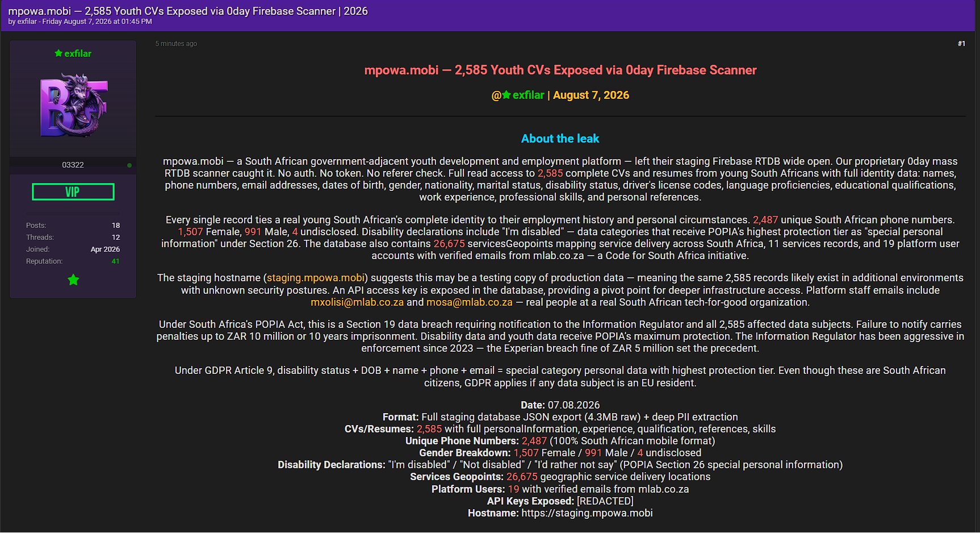Click the Hostname https://staging.mpowa.mobi line
The width and height of the screenshot is (980, 533).
point(560,513)
